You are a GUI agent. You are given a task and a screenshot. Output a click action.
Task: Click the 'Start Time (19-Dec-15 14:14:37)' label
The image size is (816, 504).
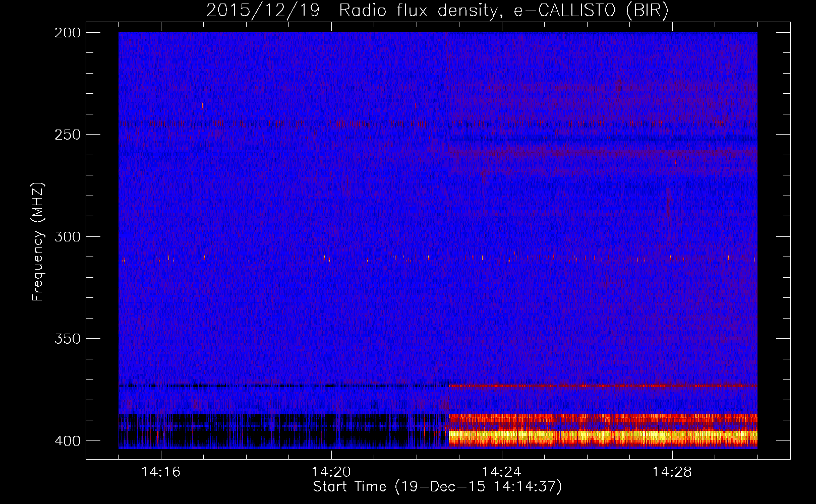coord(437,487)
